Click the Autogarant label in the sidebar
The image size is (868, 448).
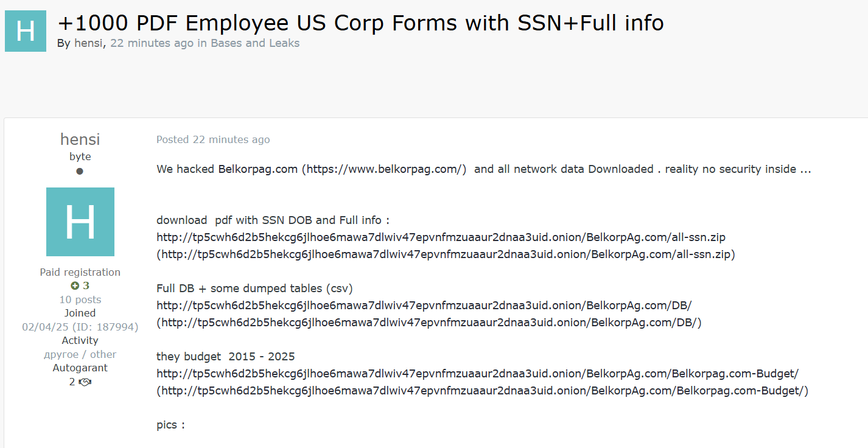[x=80, y=368]
